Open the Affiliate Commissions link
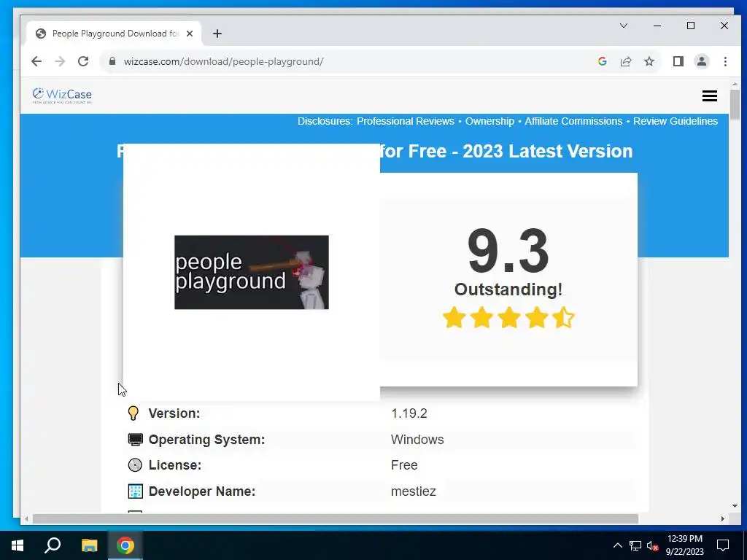The height and width of the screenshot is (560, 747). pyautogui.click(x=573, y=122)
